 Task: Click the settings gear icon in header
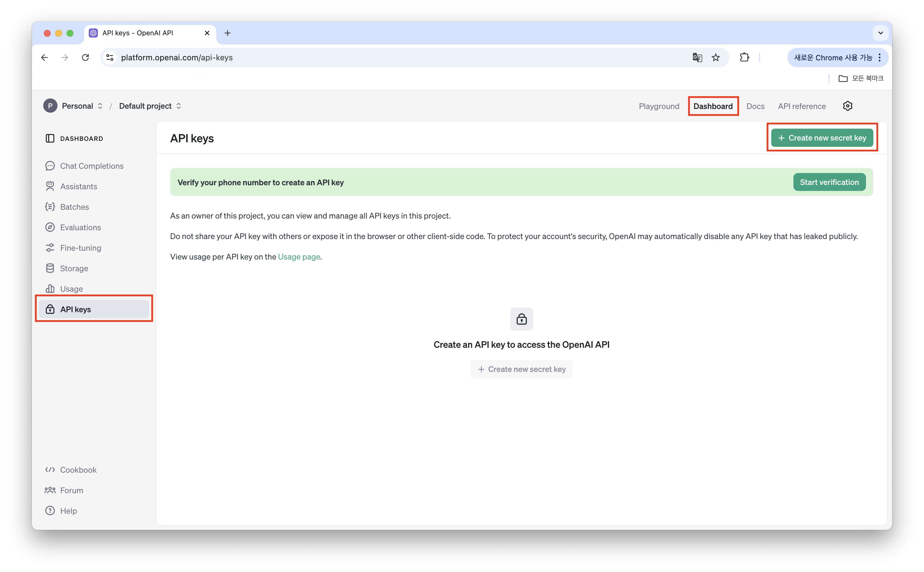pyautogui.click(x=847, y=106)
